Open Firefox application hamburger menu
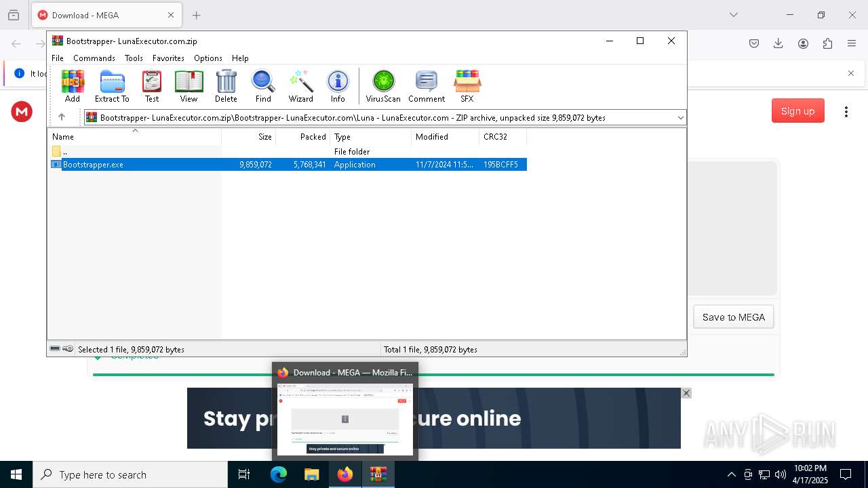The width and height of the screenshot is (868, 488). (x=852, y=43)
